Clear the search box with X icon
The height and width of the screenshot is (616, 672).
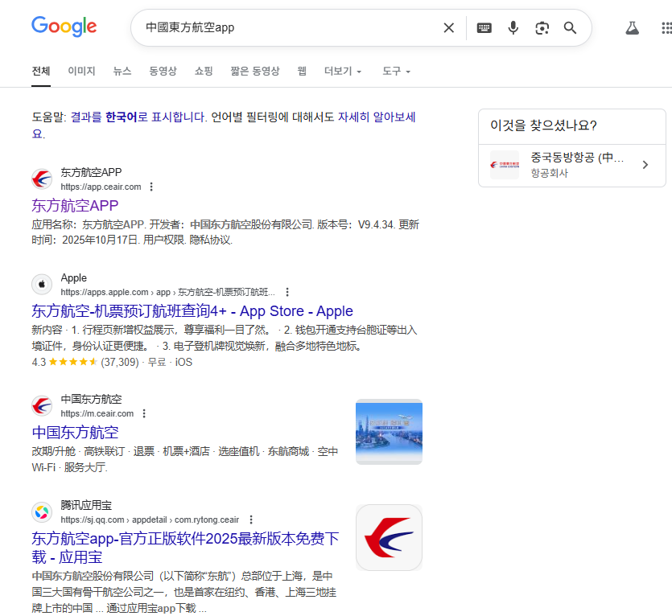449,28
